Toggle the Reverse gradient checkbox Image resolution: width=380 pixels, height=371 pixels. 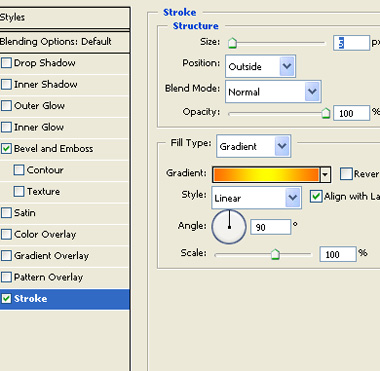[346, 174]
